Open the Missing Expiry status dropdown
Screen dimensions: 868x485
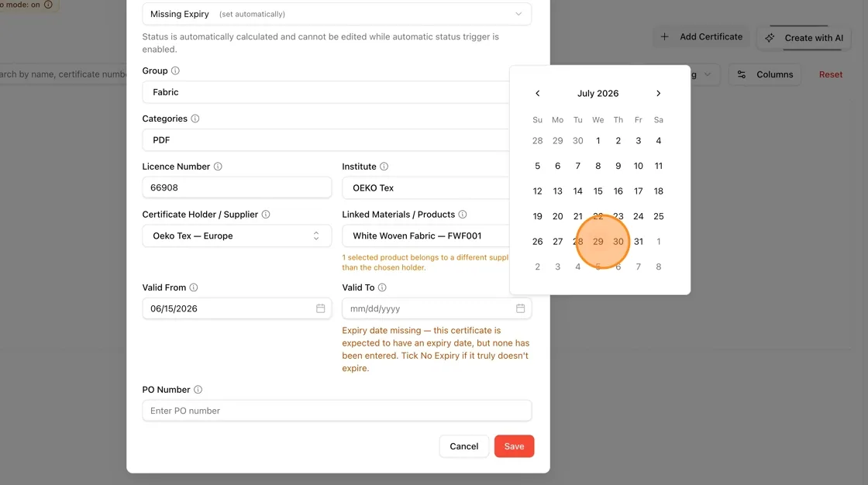click(x=336, y=14)
